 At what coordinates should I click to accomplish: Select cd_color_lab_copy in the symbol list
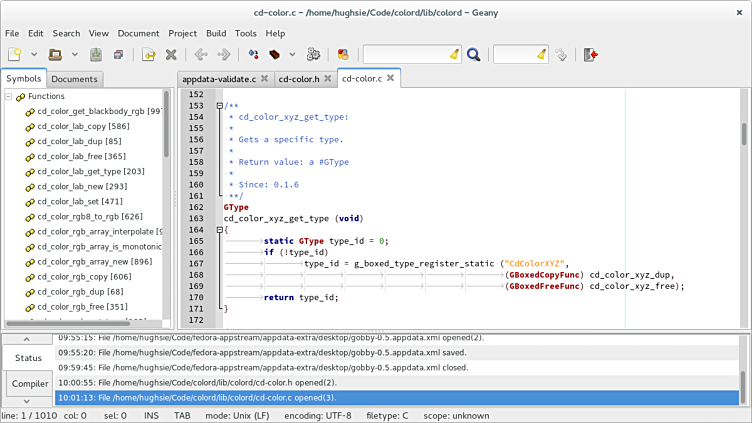[x=83, y=126]
